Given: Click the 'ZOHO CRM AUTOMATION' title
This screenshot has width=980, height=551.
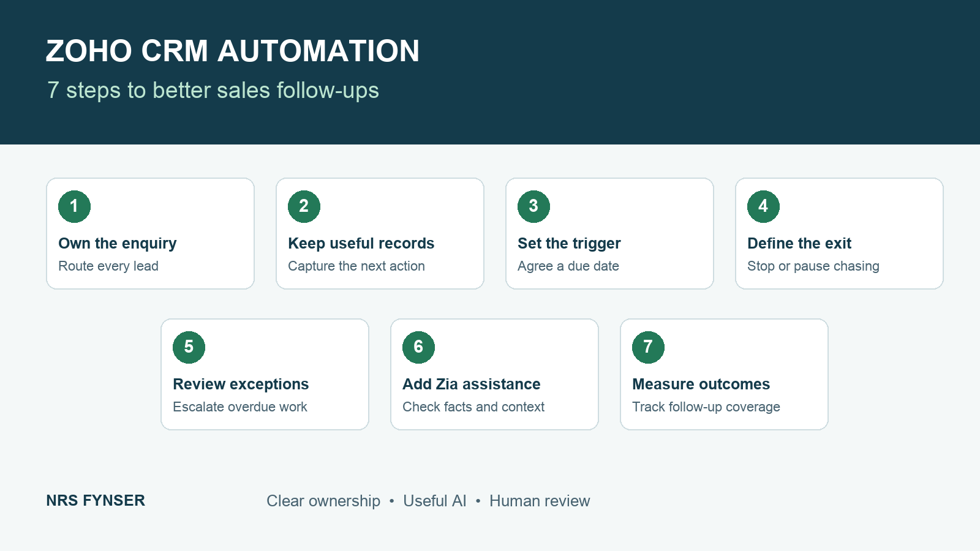Looking at the screenshot, I should [x=233, y=51].
